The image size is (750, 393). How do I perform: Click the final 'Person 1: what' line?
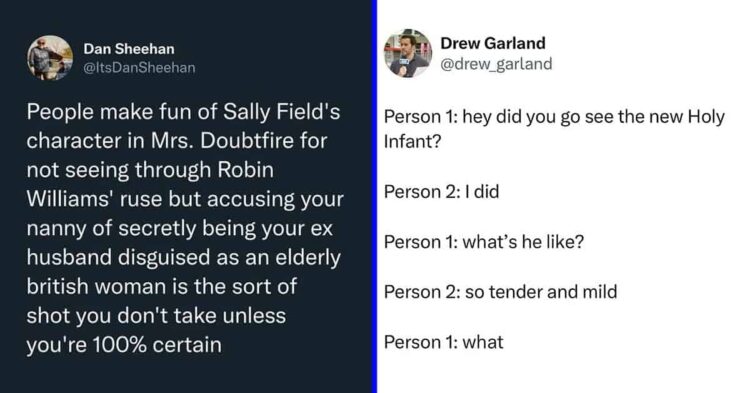[443, 342]
